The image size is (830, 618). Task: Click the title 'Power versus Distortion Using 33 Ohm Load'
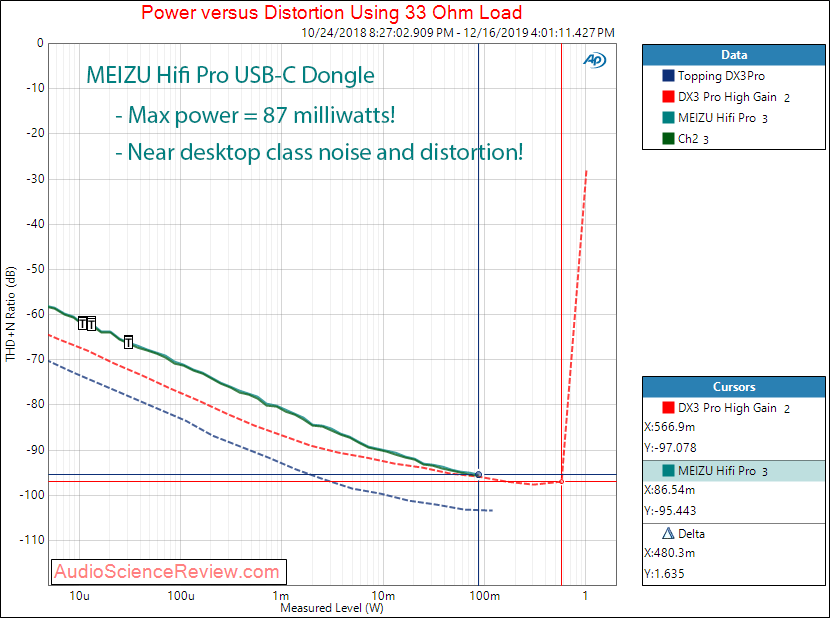332,12
